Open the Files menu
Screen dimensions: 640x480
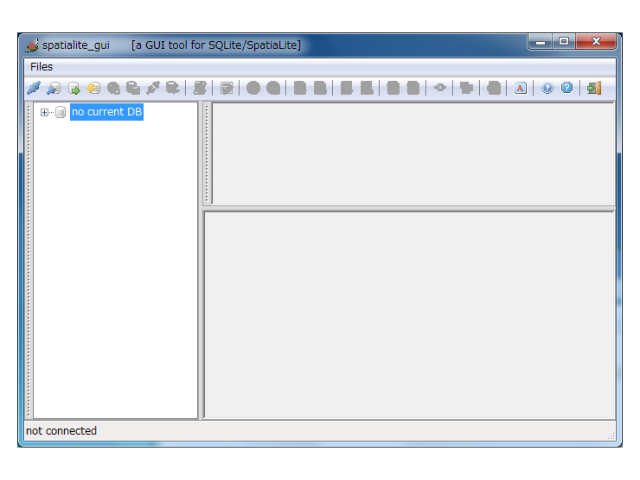click(42, 67)
